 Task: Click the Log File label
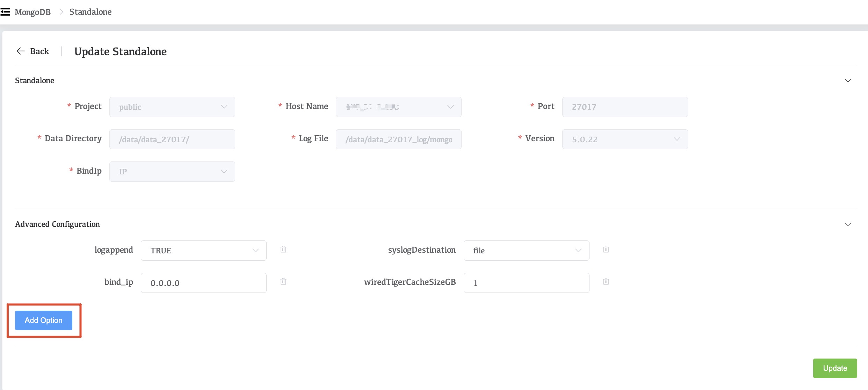coord(313,138)
